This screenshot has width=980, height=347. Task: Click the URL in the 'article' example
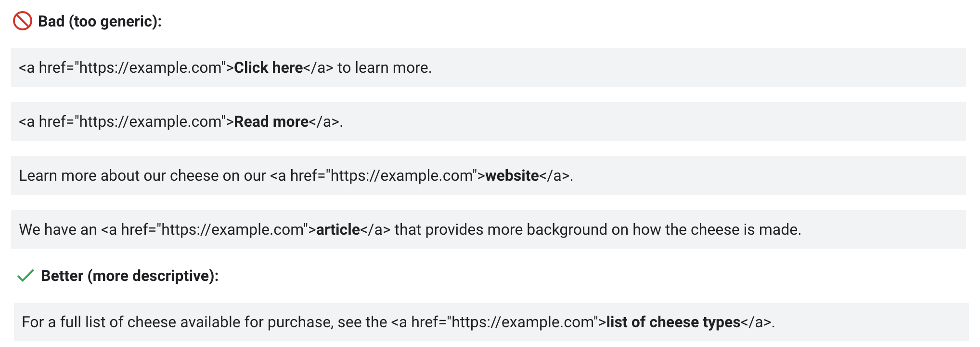coord(232,229)
